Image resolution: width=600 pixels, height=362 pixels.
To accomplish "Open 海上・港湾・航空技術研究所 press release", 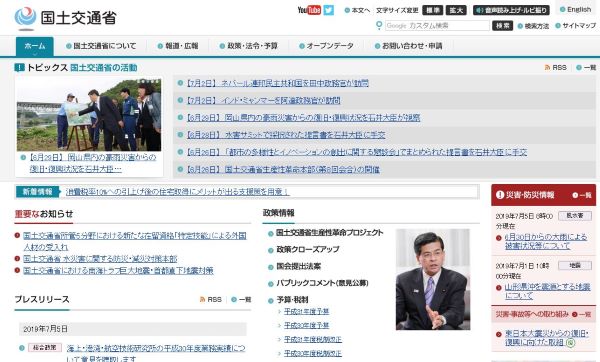I will [156, 353].
